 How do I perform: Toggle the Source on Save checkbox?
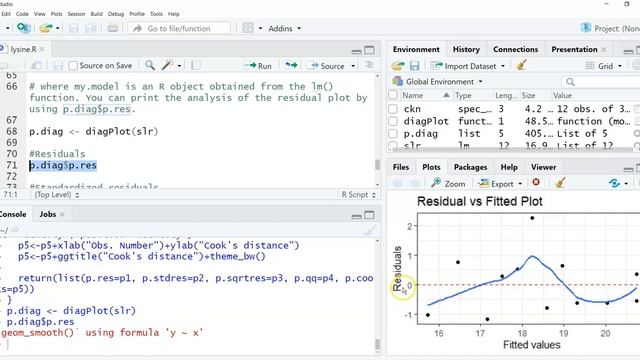[73, 65]
